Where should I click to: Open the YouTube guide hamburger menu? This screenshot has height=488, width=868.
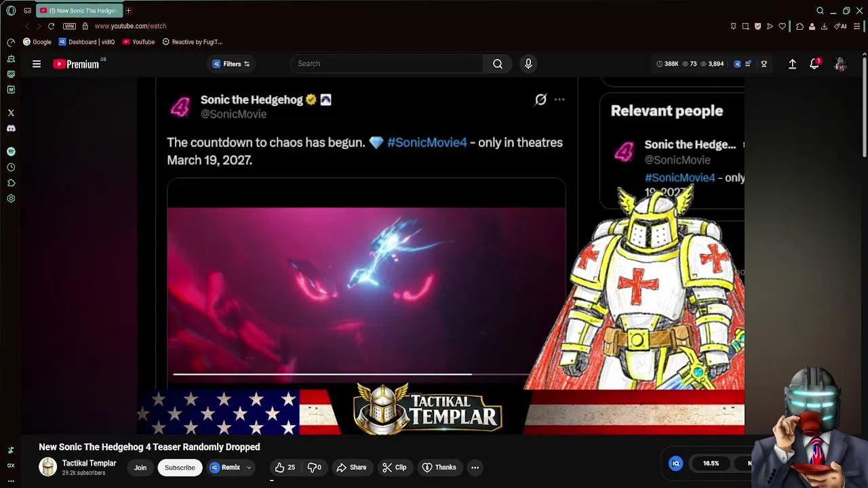coord(37,64)
